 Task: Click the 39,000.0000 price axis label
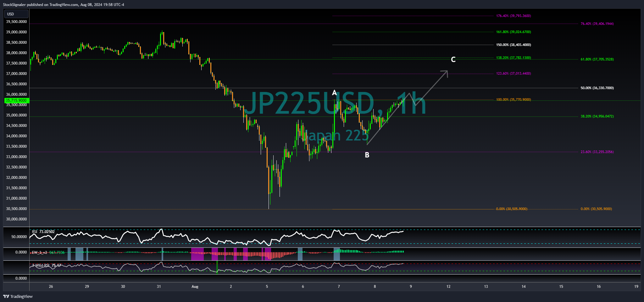click(x=16, y=32)
